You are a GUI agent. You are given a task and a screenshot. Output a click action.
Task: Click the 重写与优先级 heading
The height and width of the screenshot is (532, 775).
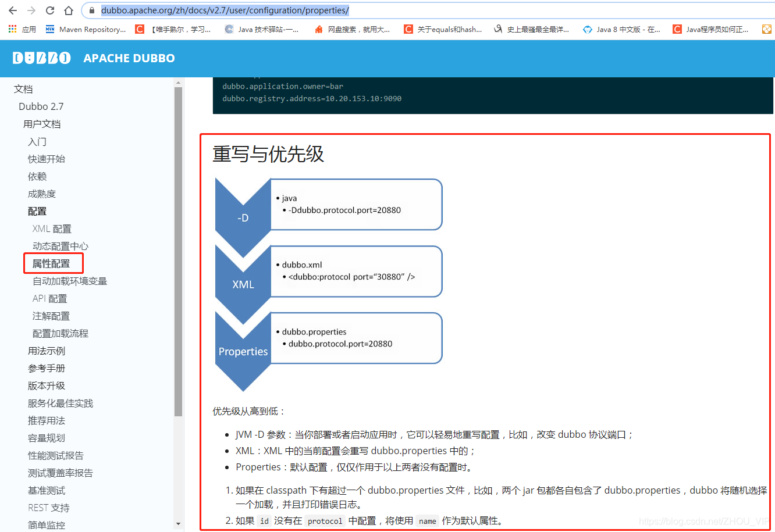pos(268,154)
